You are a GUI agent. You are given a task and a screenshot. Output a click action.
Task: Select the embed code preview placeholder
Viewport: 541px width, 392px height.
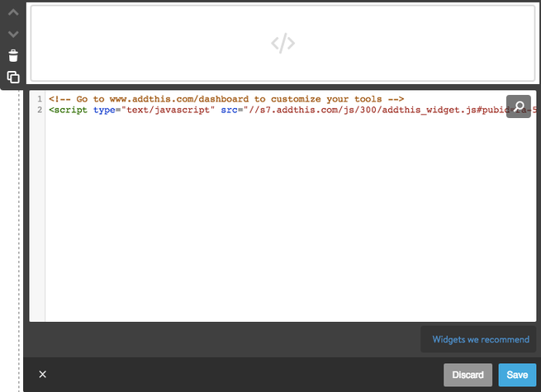coord(282,43)
